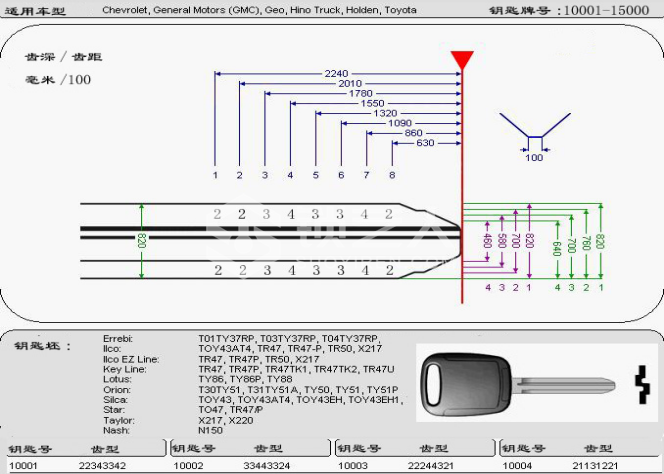Click the 2010 spacing measurement
Viewport: 664px width, 474px height.
[350, 83]
